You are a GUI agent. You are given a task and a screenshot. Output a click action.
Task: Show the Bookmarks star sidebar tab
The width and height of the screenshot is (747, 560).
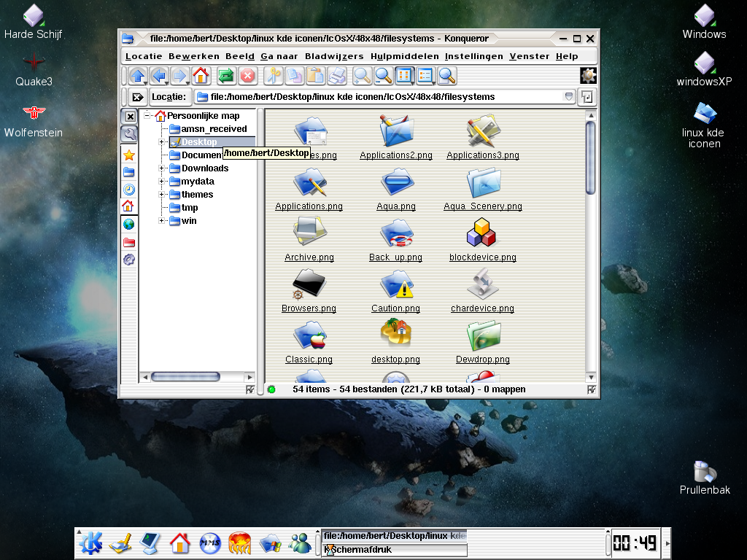click(x=129, y=155)
